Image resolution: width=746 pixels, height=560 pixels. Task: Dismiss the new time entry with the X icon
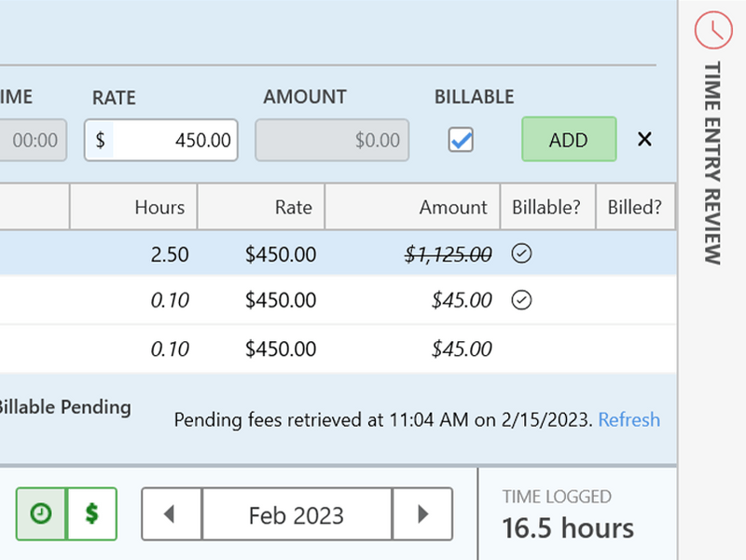pos(644,140)
